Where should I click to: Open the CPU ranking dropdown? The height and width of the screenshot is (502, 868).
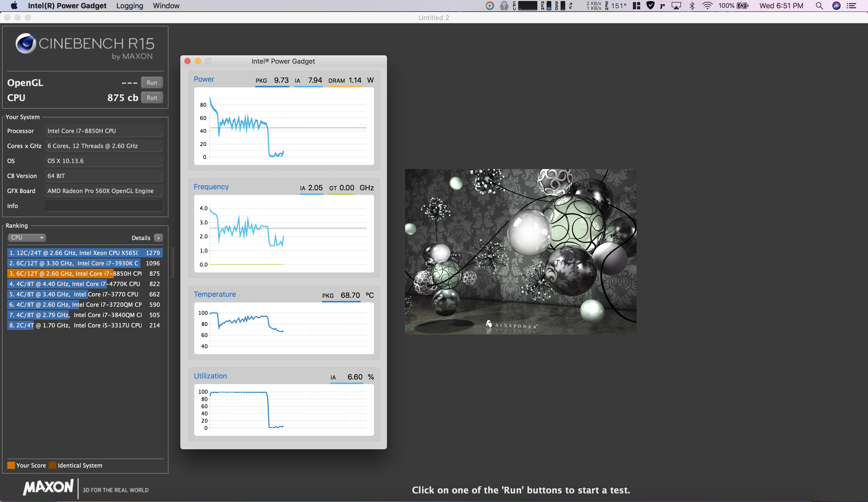27,238
